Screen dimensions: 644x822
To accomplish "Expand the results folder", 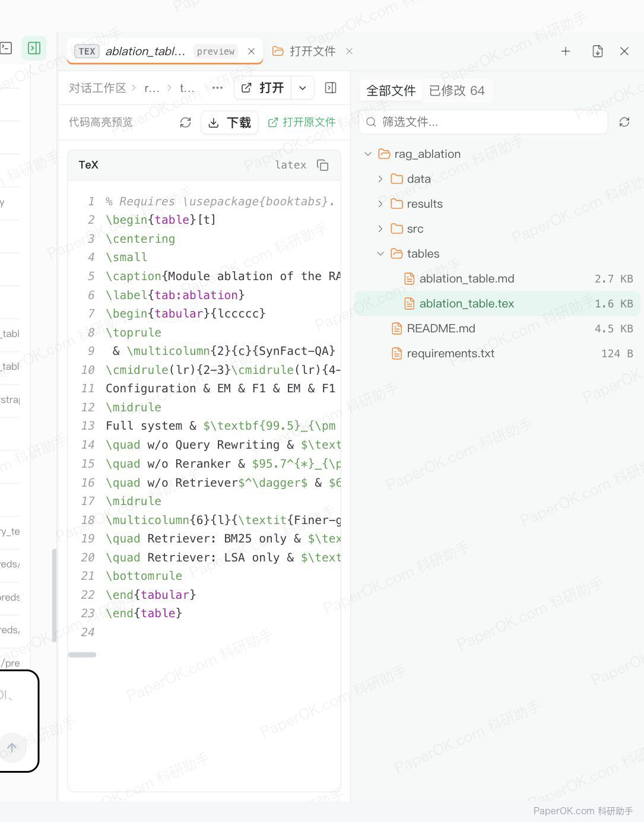I will (x=380, y=204).
